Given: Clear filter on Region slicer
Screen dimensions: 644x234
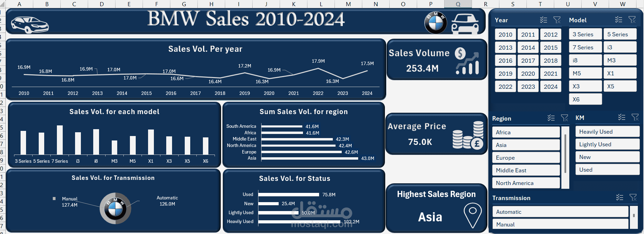Looking at the screenshot, I should point(564,118).
